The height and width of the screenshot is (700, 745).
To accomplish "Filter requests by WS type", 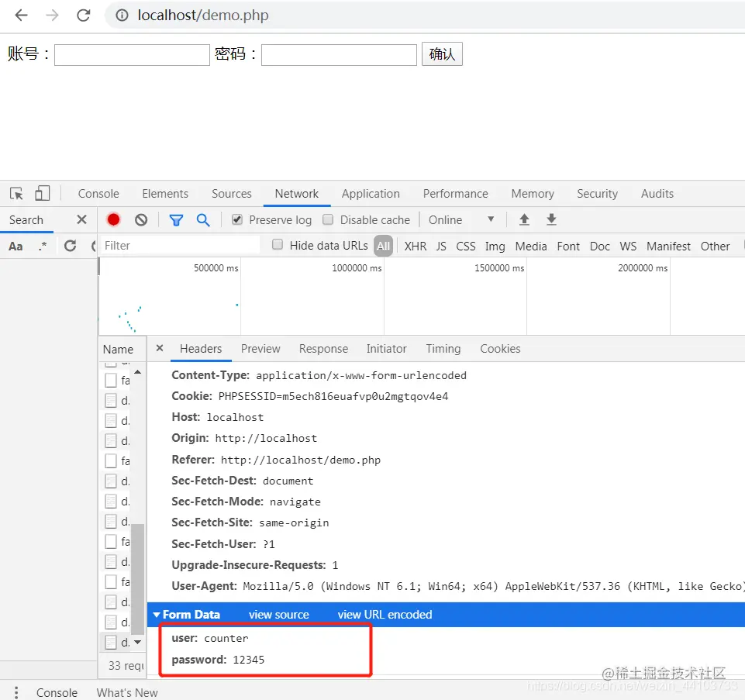I will coord(628,247).
